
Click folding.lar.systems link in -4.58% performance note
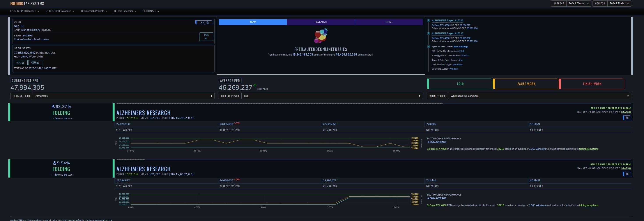coord(589,205)
